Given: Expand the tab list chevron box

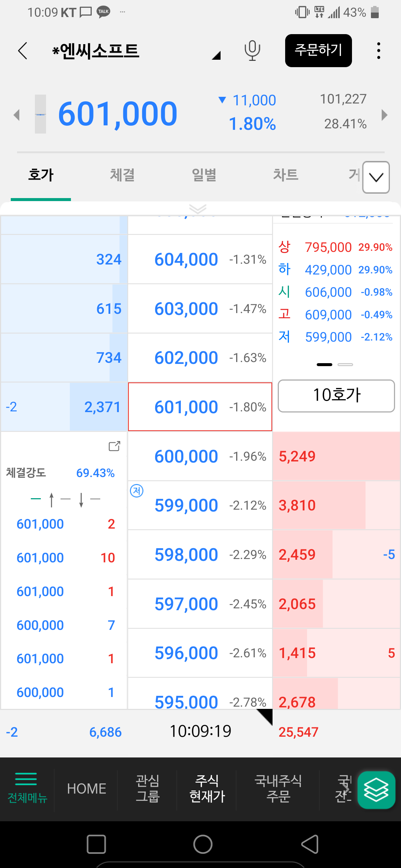Looking at the screenshot, I should pos(376,177).
